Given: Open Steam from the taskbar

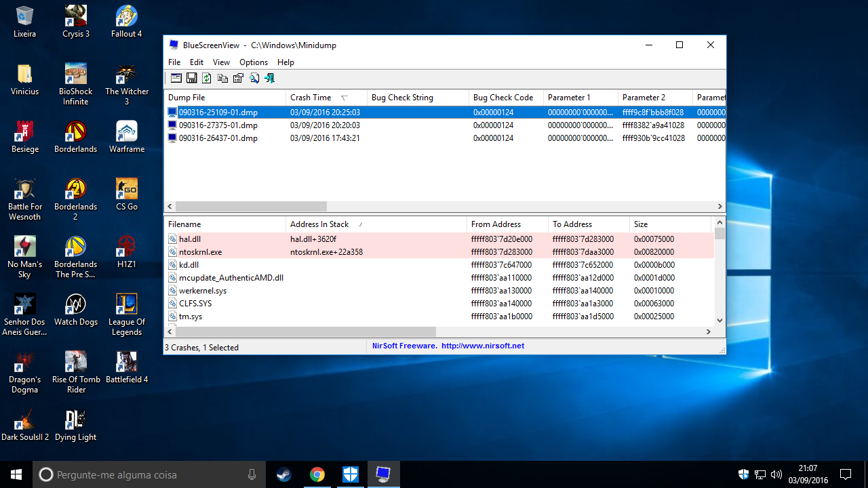Looking at the screenshot, I should point(284,474).
